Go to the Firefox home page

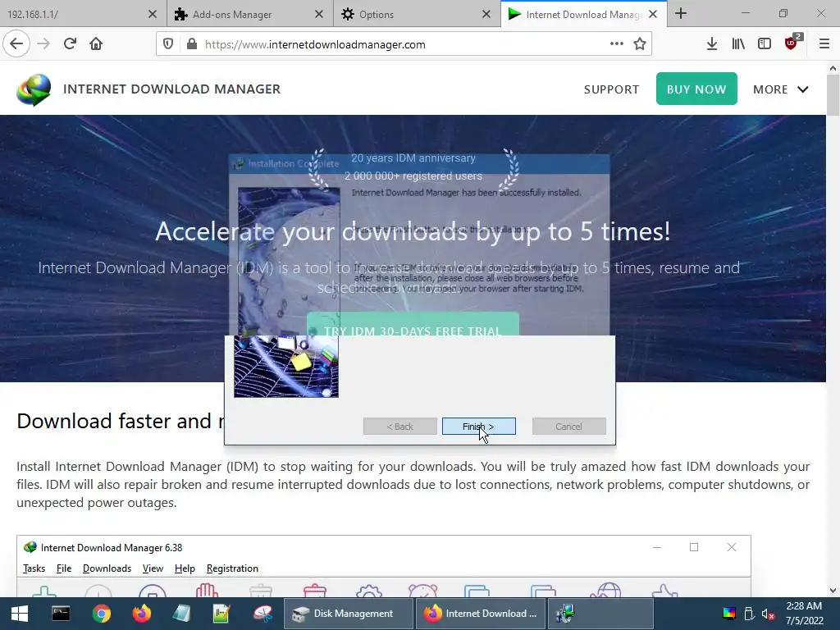point(96,43)
